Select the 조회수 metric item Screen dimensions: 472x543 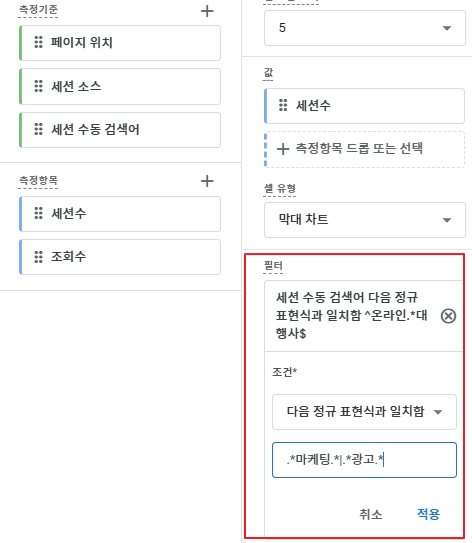tap(120, 257)
